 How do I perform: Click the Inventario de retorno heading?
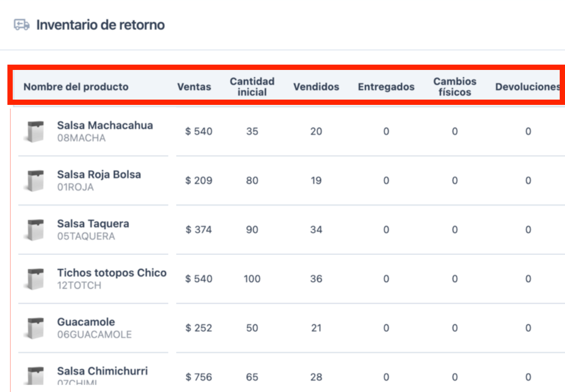pyautogui.click(x=100, y=25)
